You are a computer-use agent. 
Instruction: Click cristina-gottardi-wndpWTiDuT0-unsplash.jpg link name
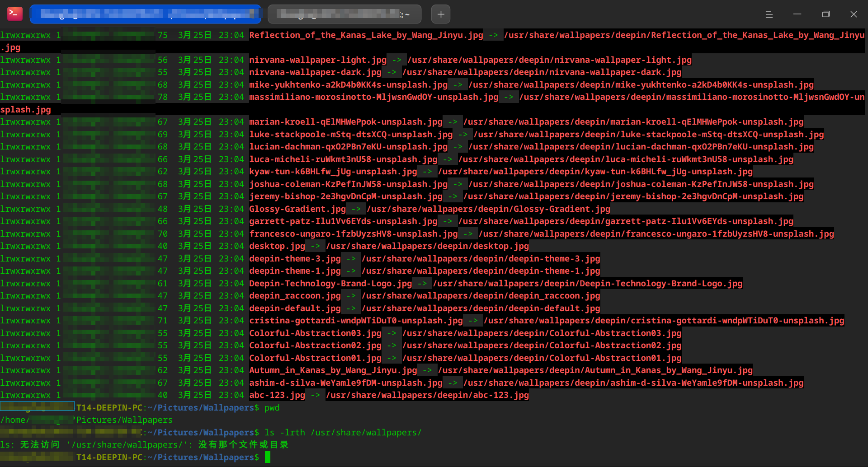(x=356, y=321)
